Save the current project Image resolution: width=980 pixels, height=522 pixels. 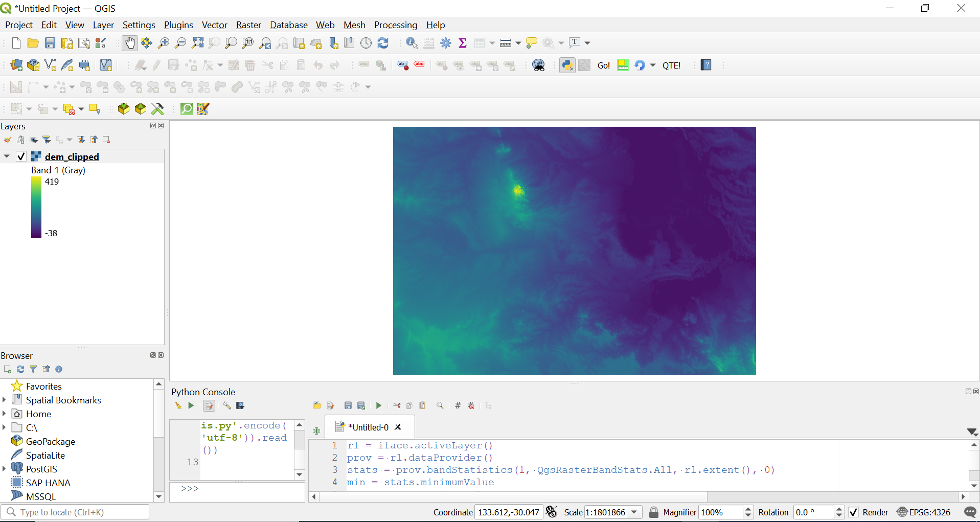(x=50, y=43)
